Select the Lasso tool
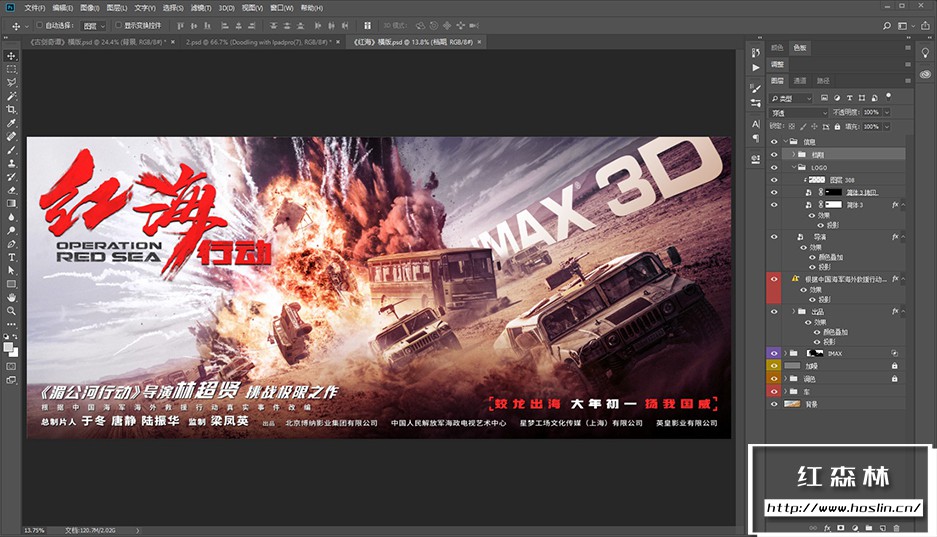This screenshot has width=937, height=537. click(11, 82)
